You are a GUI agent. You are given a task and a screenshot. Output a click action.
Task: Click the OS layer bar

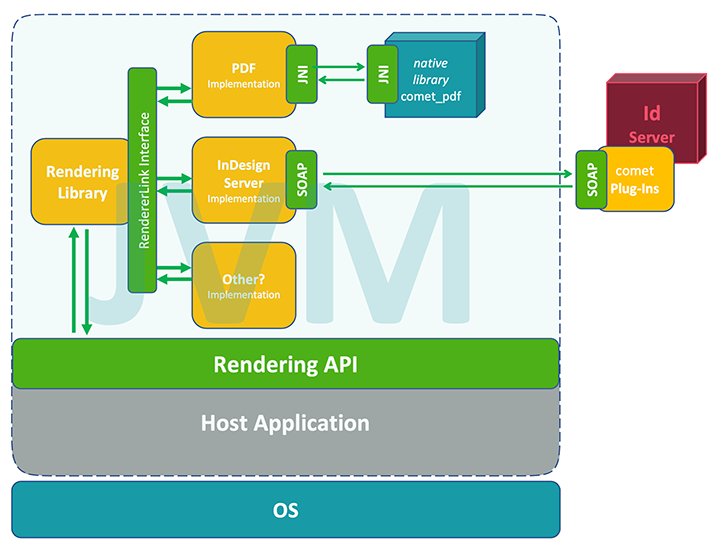click(286, 510)
